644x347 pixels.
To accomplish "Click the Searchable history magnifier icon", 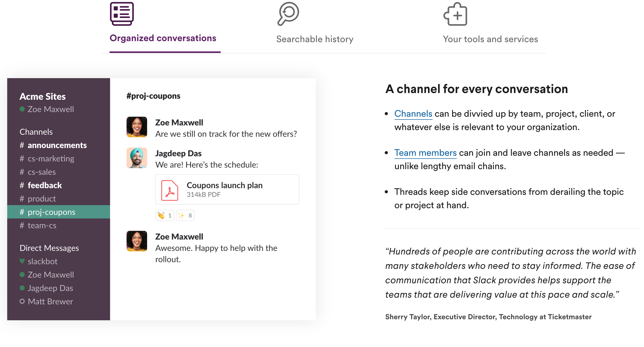I will (x=288, y=14).
